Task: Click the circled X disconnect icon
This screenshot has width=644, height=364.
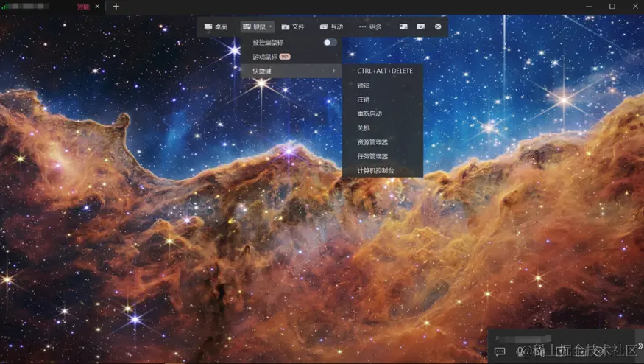Action: pos(438,27)
